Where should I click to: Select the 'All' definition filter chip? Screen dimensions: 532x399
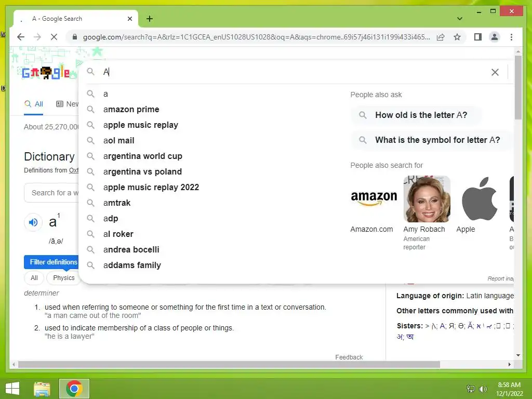tap(34, 278)
